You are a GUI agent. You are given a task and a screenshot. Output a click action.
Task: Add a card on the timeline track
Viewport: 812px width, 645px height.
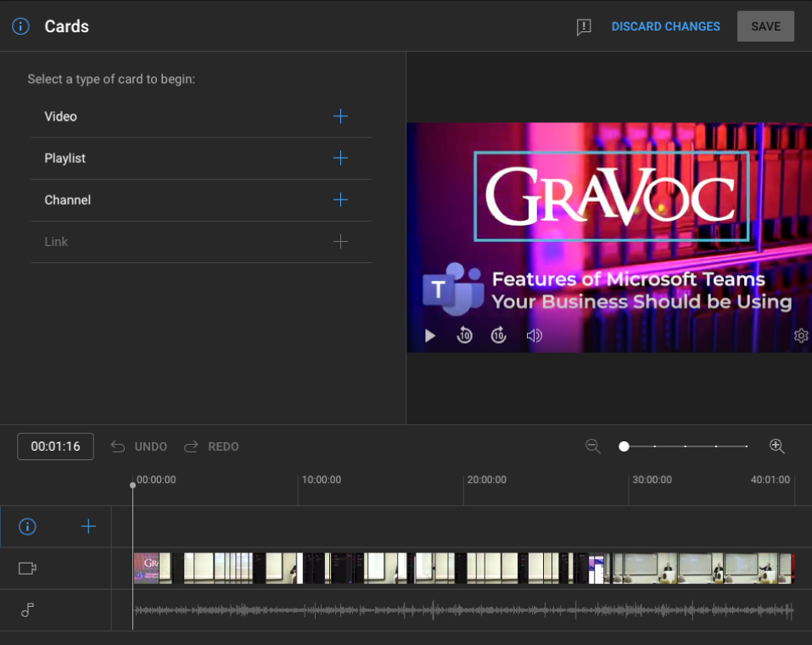pos(88,526)
